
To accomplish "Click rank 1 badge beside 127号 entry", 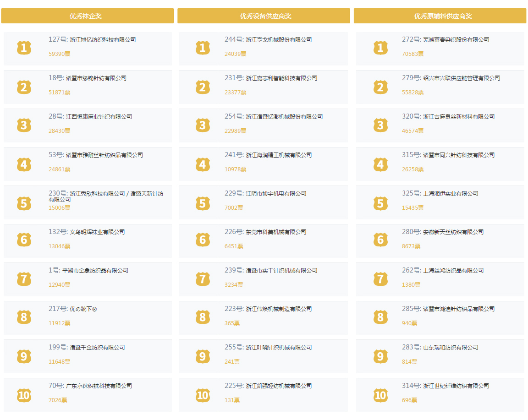I will click(24, 48).
